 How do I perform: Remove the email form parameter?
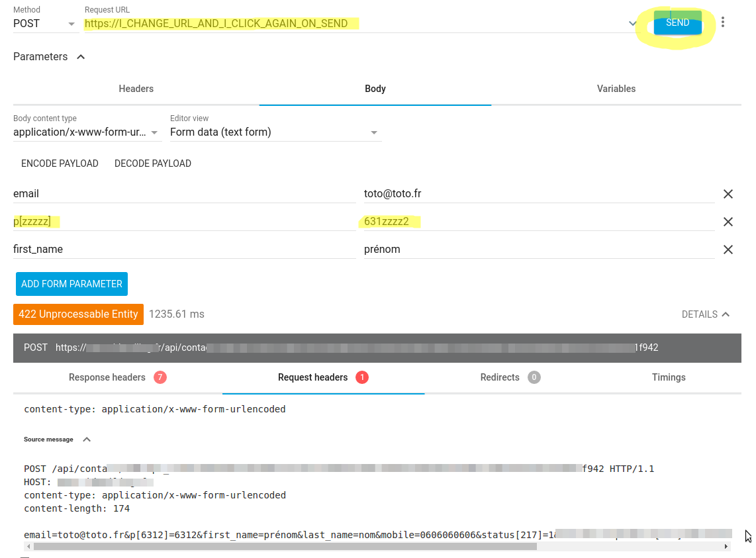point(728,194)
